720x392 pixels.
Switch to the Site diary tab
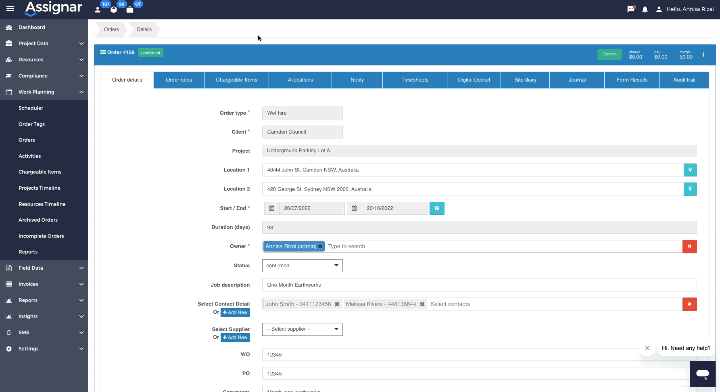pyautogui.click(x=525, y=80)
